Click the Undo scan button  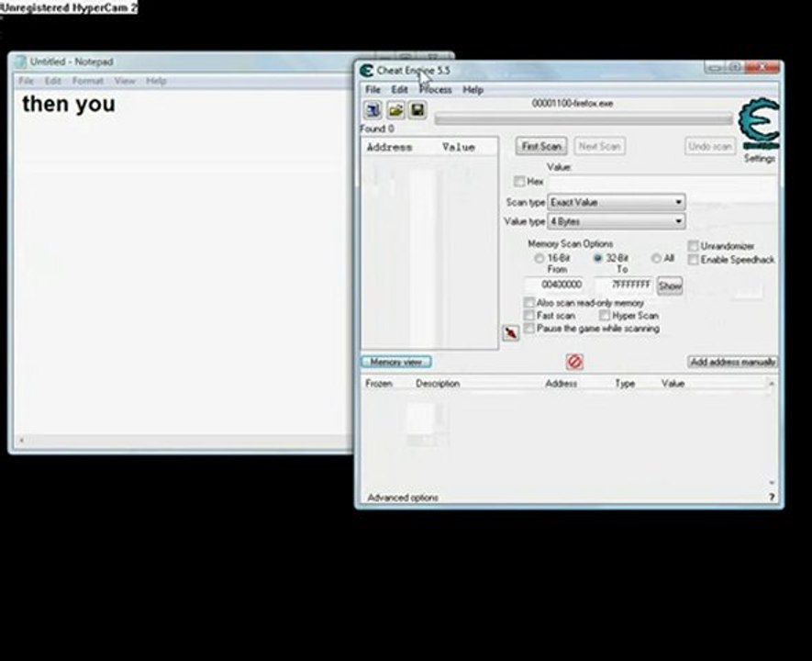[x=710, y=147]
